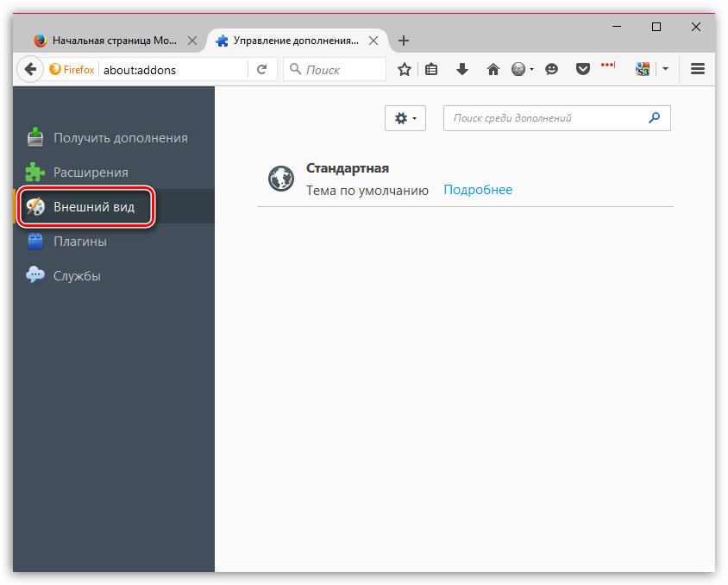Open a new tab with plus button
The height and width of the screenshot is (585, 728).
404,41
